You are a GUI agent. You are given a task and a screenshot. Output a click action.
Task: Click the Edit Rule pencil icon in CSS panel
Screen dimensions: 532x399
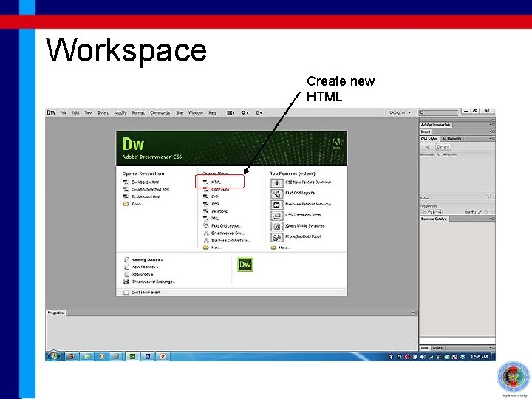(480, 212)
